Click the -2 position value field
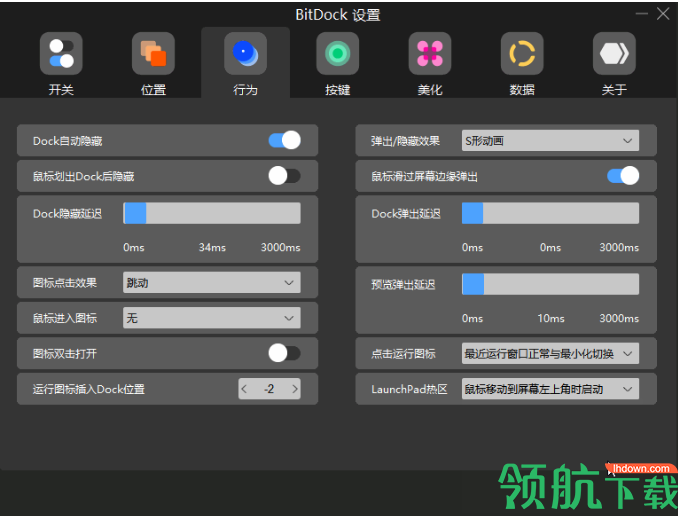Image resolution: width=678 pixels, height=516 pixels. click(x=269, y=389)
